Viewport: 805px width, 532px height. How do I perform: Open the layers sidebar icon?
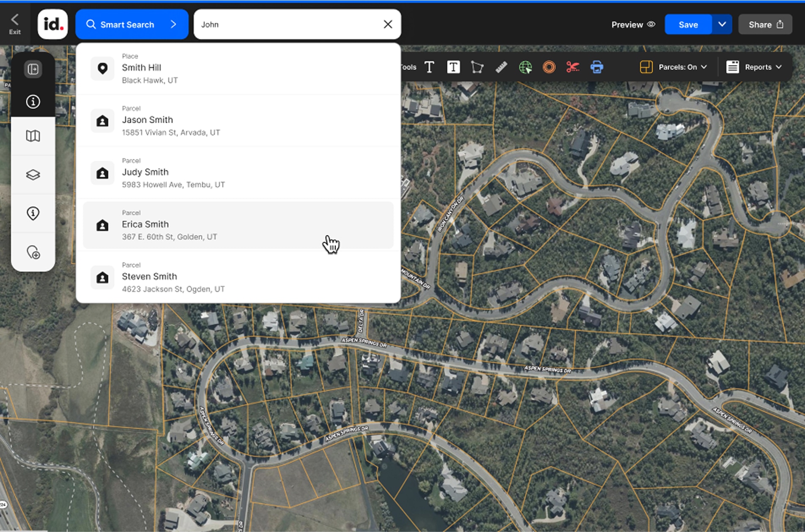(x=33, y=175)
